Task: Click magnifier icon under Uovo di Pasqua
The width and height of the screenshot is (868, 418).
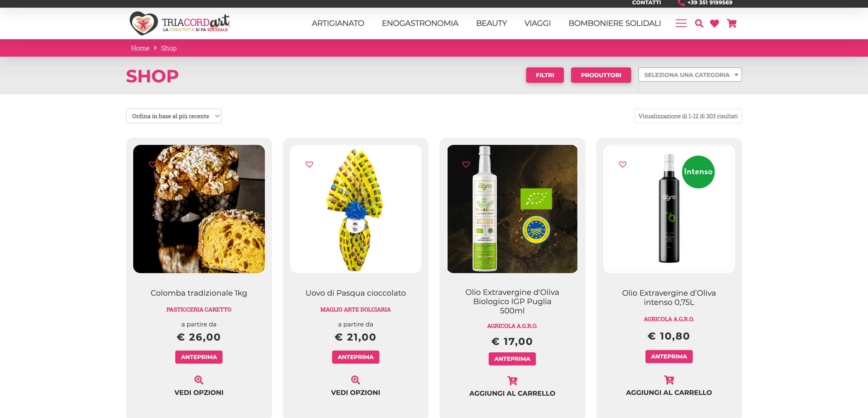Action: point(355,380)
